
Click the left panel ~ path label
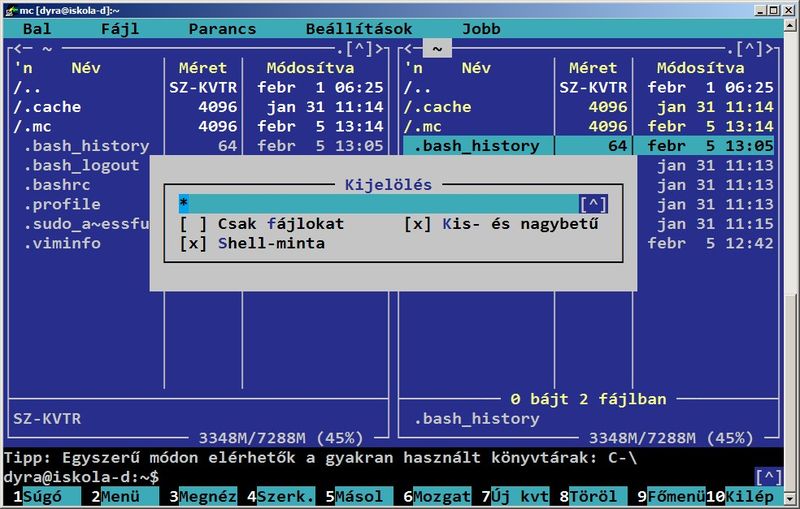tap(47, 49)
